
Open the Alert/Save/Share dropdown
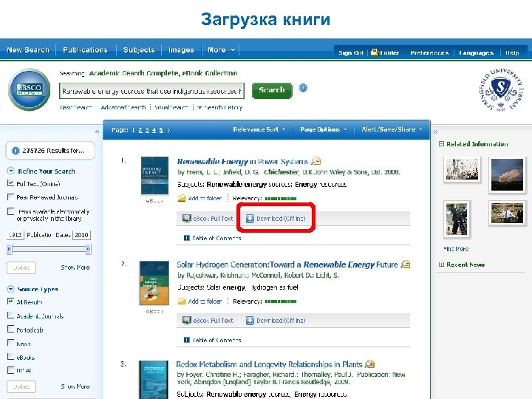pos(392,129)
